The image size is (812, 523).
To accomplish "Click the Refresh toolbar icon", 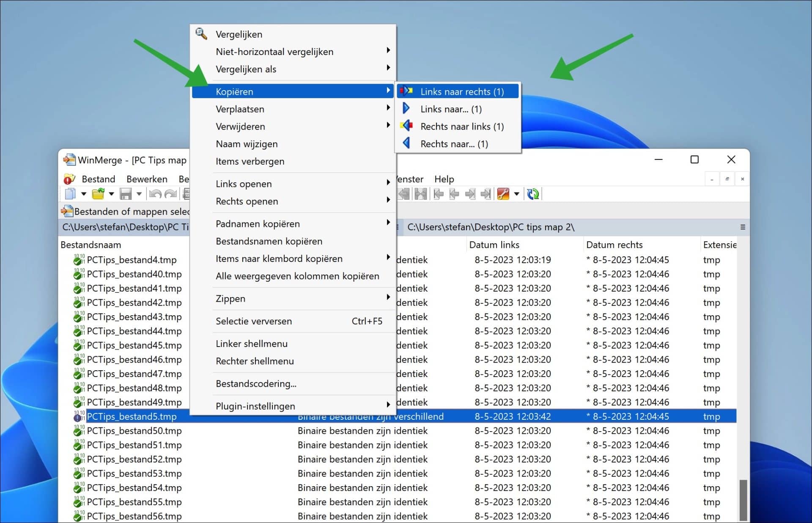I will point(533,194).
